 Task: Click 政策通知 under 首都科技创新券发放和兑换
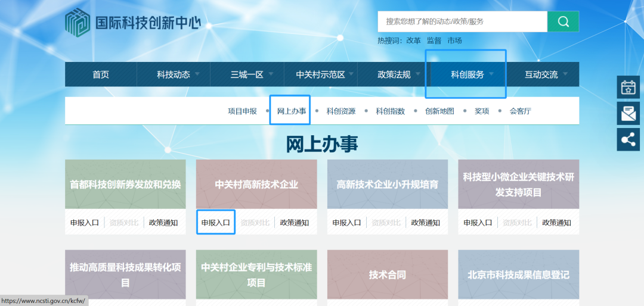163,223
